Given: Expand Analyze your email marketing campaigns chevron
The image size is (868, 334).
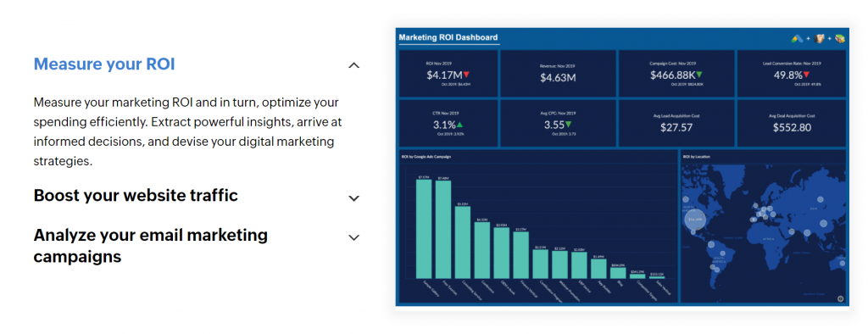Looking at the screenshot, I should coord(353,237).
